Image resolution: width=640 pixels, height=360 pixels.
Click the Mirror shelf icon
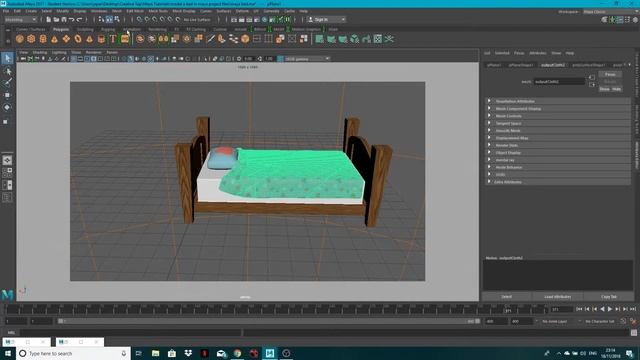click(x=163, y=39)
